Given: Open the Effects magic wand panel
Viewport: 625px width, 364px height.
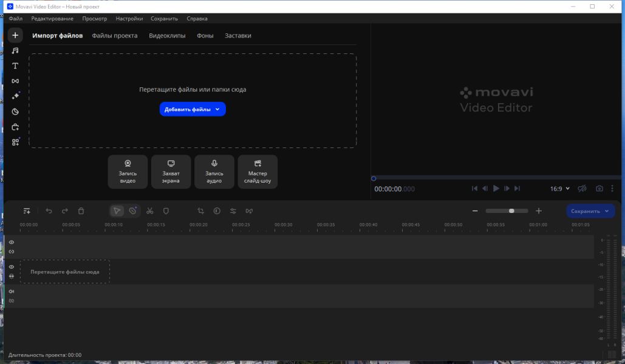Looking at the screenshot, I should click(x=15, y=96).
